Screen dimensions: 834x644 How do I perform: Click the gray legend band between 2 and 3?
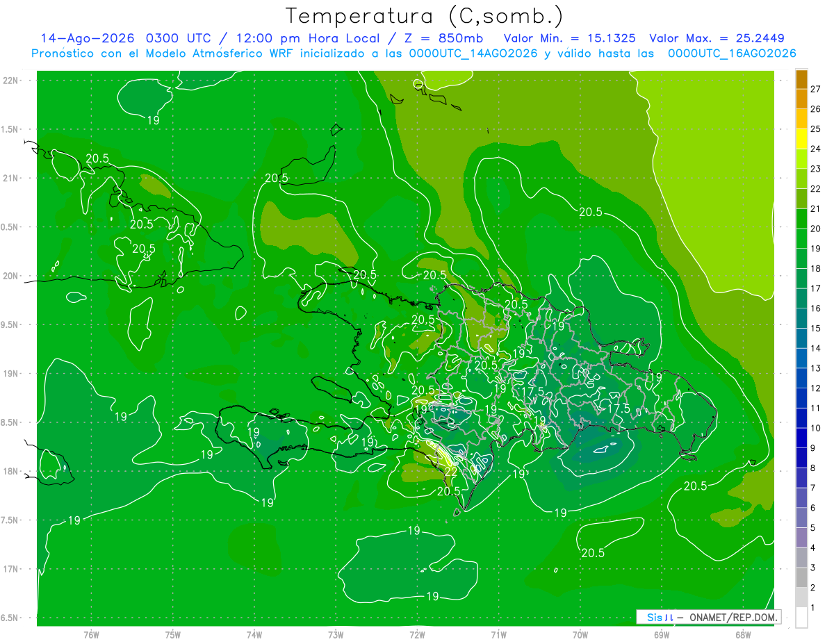(801, 577)
